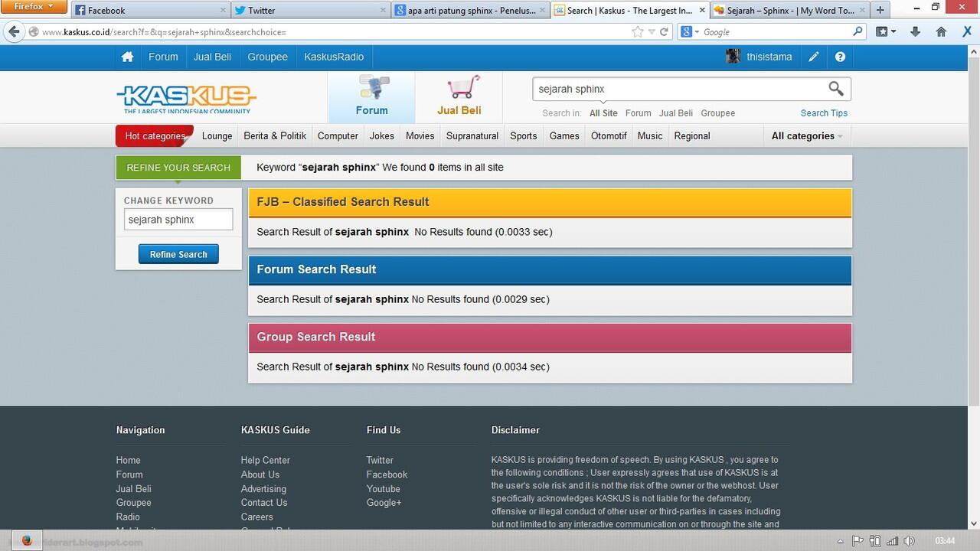Click the thisistama username
980x551 pixels.
769,57
